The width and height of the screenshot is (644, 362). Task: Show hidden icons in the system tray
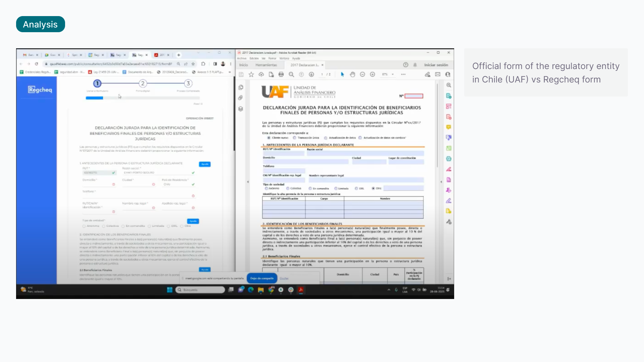pos(389,290)
